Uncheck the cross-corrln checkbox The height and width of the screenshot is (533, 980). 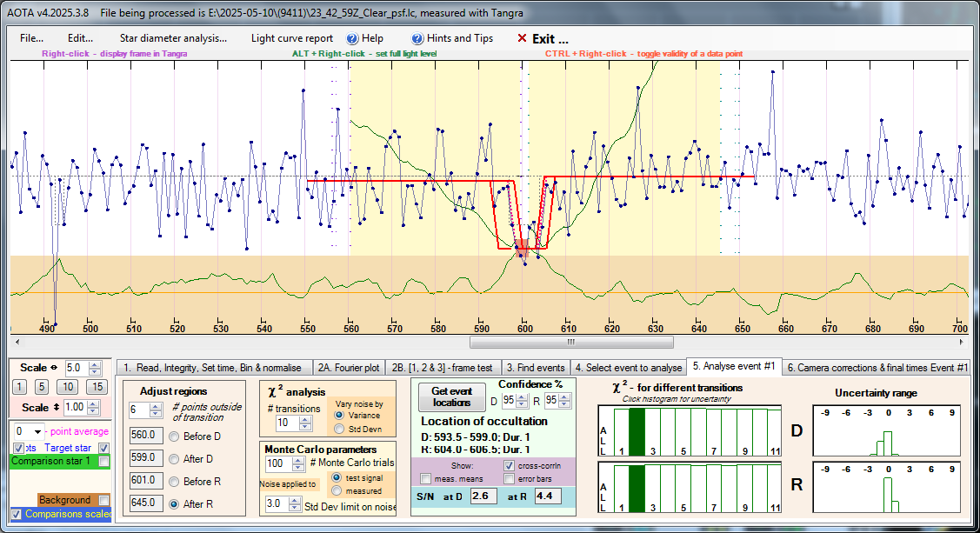coord(510,465)
